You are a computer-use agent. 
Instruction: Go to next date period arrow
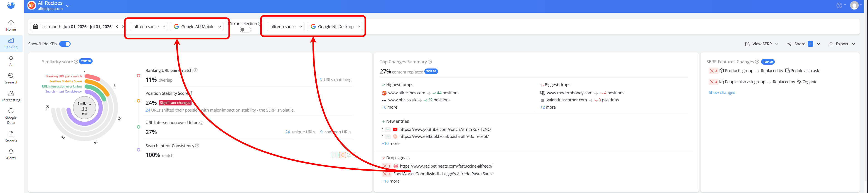123,27
